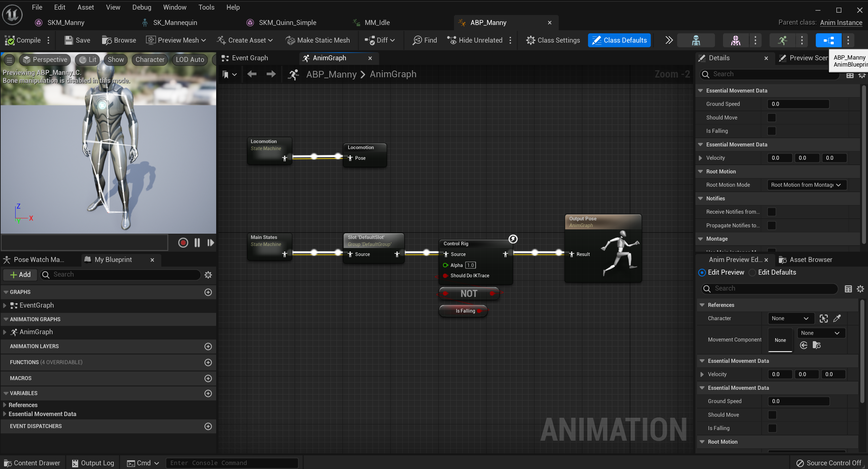868x469 pixels.
Task: Open Anim Instance parent class link
Action: 841,23
